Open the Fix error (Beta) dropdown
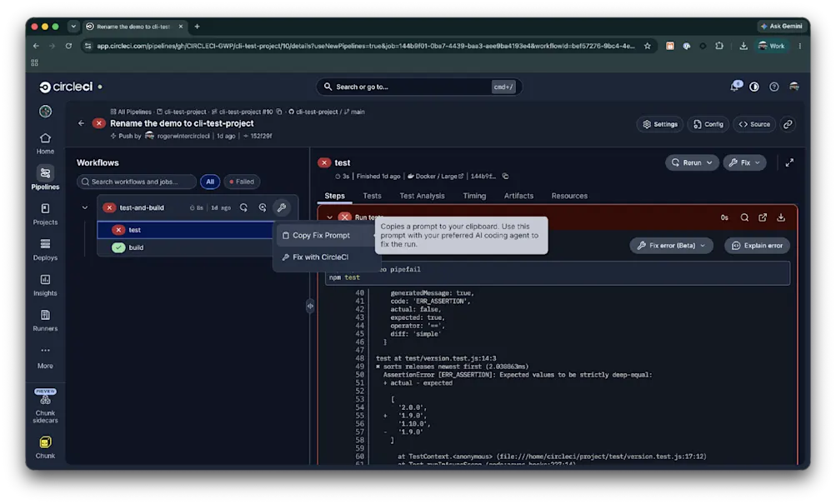 click(671, 246)
